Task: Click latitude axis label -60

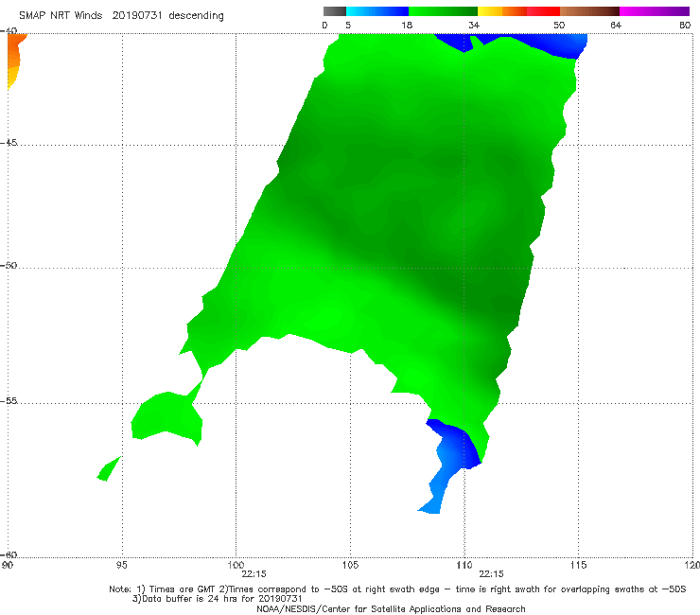Action: 9,554
